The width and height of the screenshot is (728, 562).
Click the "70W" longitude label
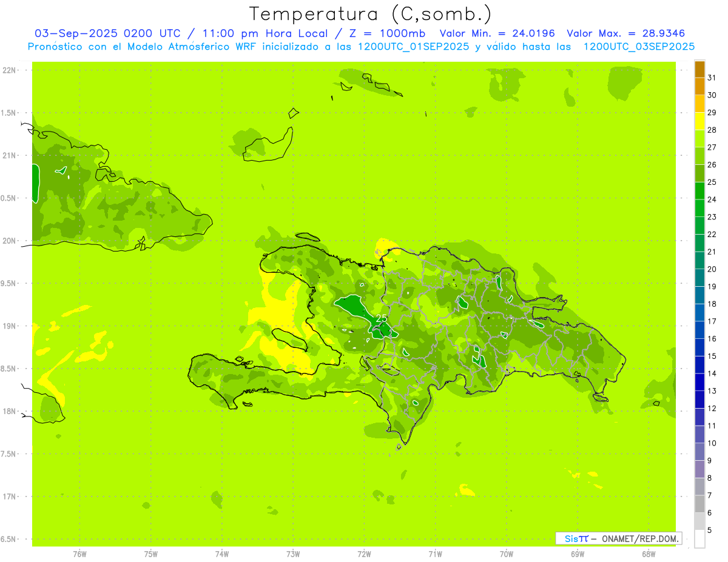[x=507, y=554]
